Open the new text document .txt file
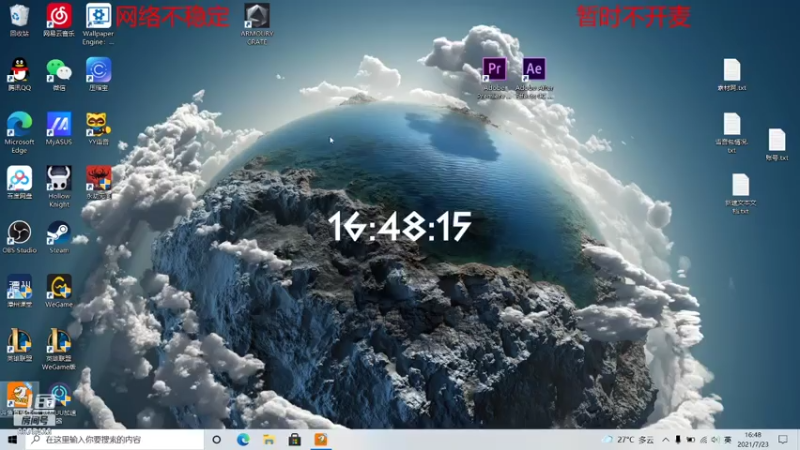The height and width of the screenshot is (450, 800). 740,194
